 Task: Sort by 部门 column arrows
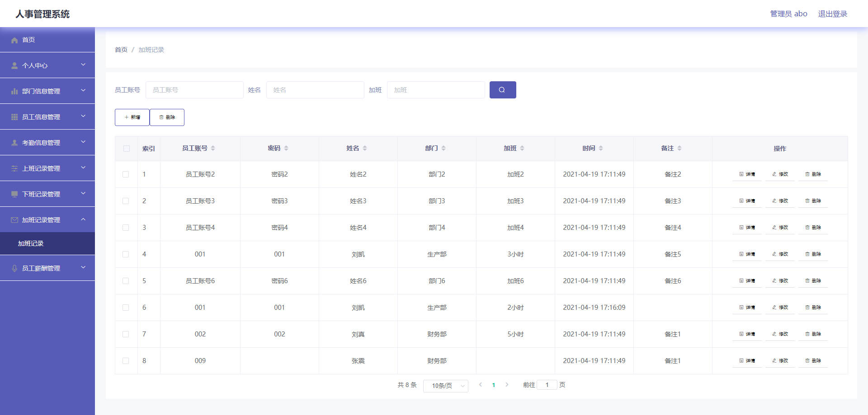[443, 148]
